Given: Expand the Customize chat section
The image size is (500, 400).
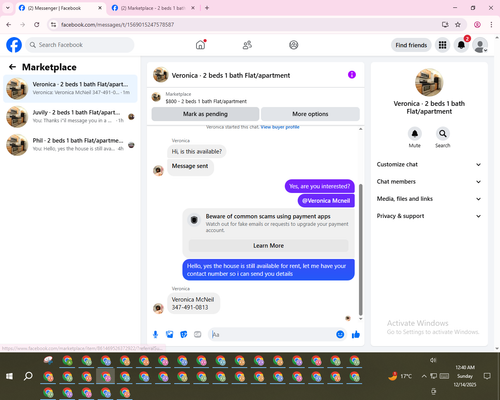Looking at the screenshot, I should 429,164.
